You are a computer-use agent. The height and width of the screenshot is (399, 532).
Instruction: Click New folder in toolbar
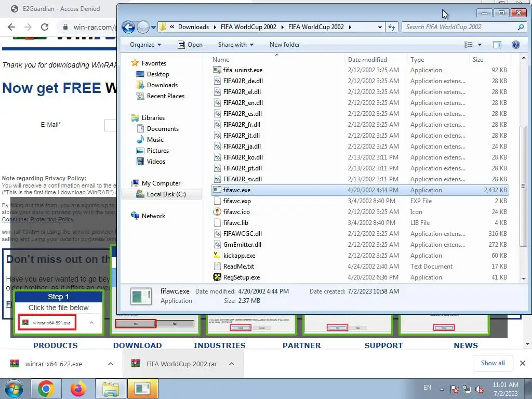[x=285, y=45]
